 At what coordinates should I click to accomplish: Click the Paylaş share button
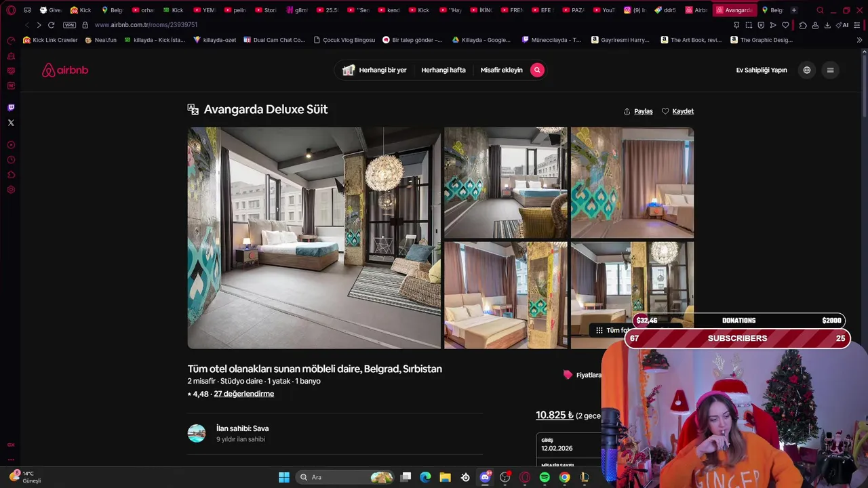pos(638,111)
